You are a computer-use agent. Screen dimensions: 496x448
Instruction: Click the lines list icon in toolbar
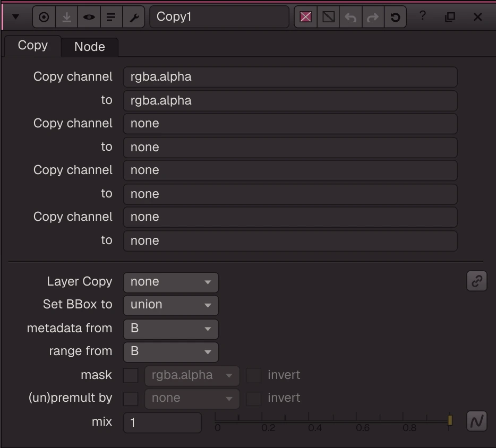[111, 17]
